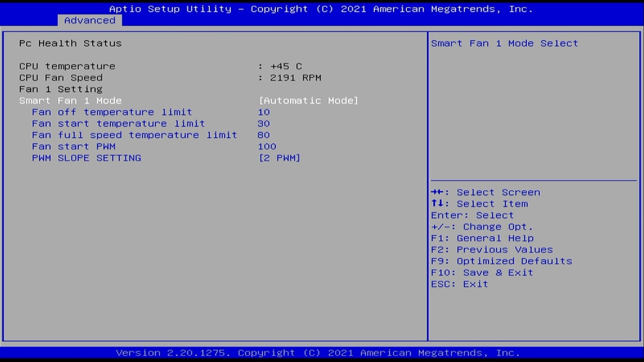Highlight the Fan off temperature limit label

[112, 112]
